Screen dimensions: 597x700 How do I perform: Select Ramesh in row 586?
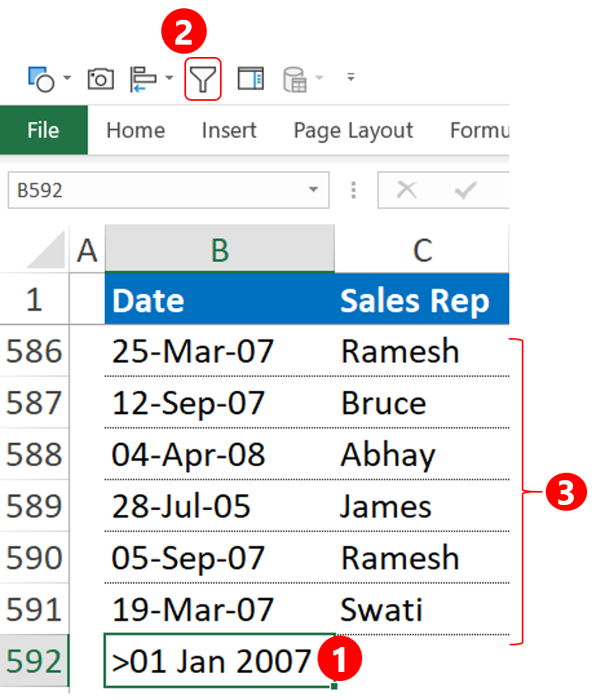[x=422, y=351]
